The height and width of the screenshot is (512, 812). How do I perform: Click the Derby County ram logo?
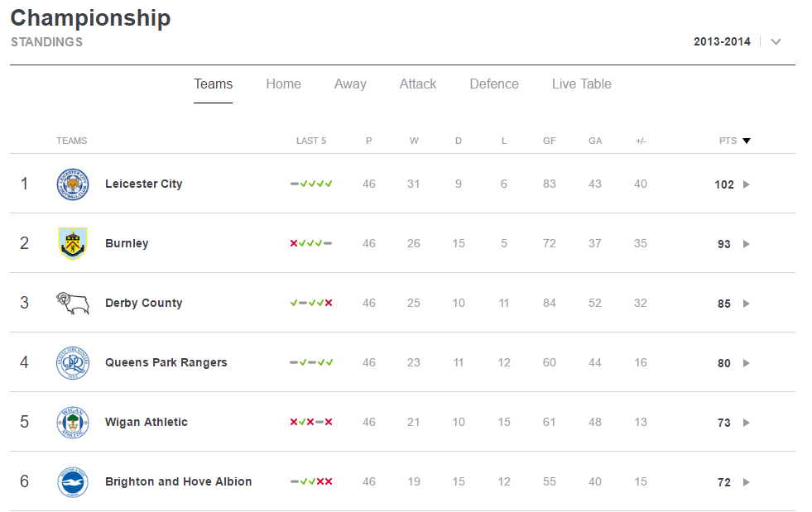pos(73,303)
